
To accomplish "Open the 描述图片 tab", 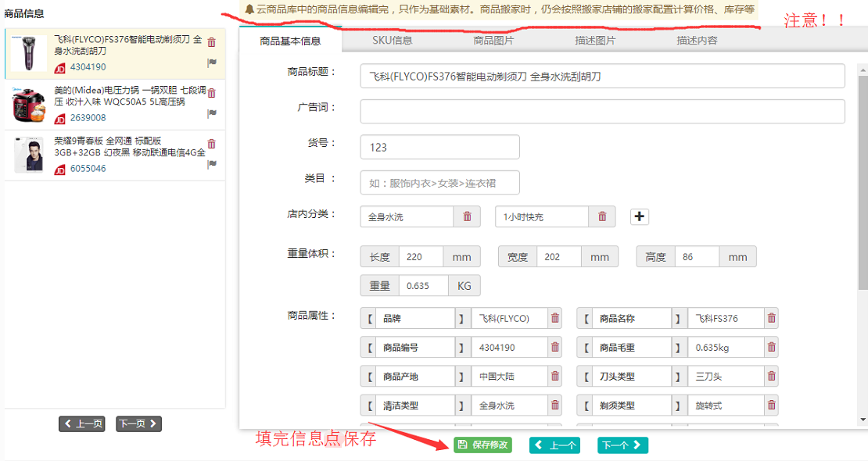I will point(595,41).
